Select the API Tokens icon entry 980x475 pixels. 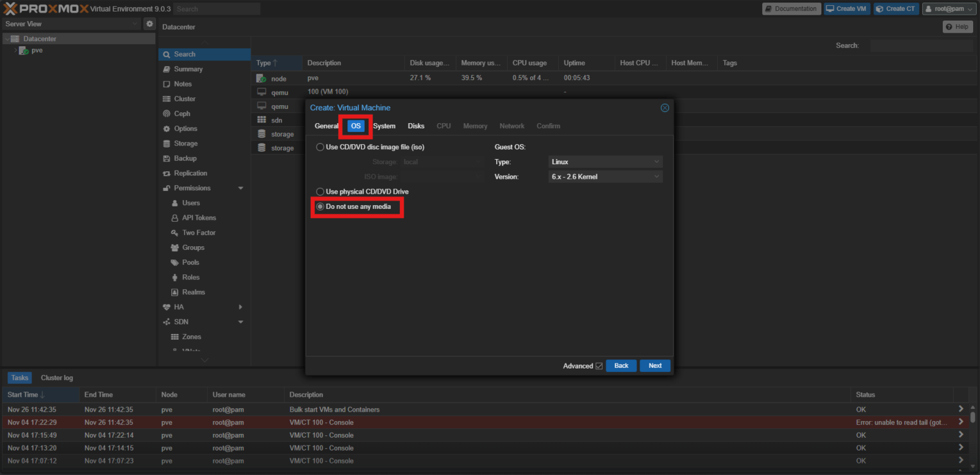(175, 218)
